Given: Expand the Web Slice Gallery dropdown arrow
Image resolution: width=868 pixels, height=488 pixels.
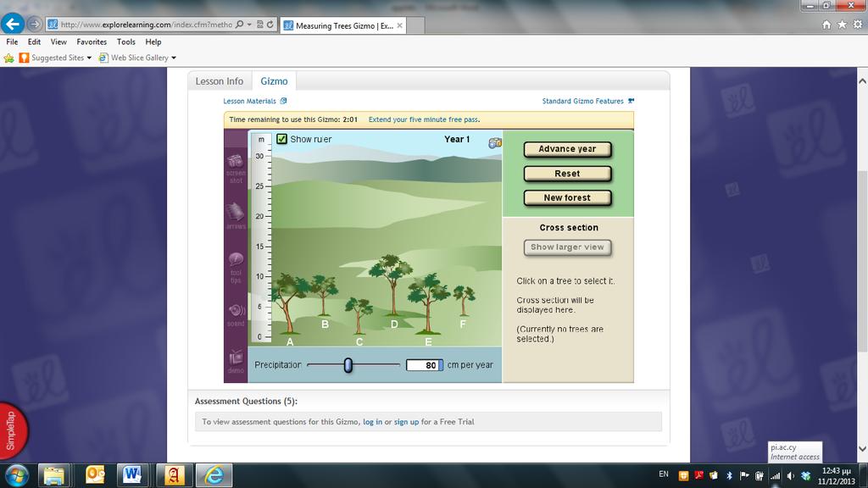Looking at the screenshot, I should (174, 58).
